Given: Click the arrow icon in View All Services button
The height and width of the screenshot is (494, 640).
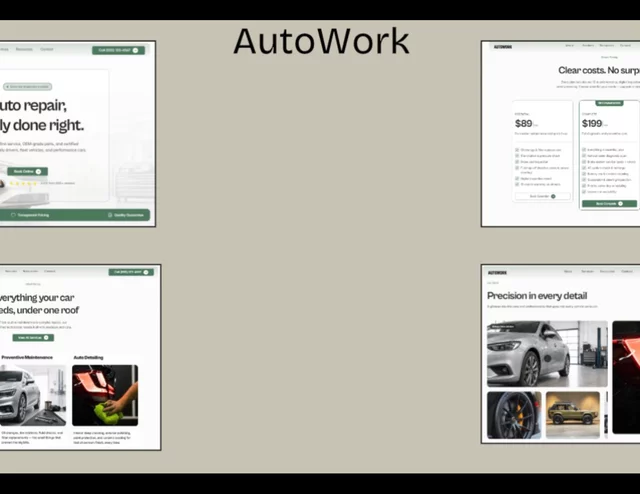Looking at the screenshot, I should tap(46, 338).
